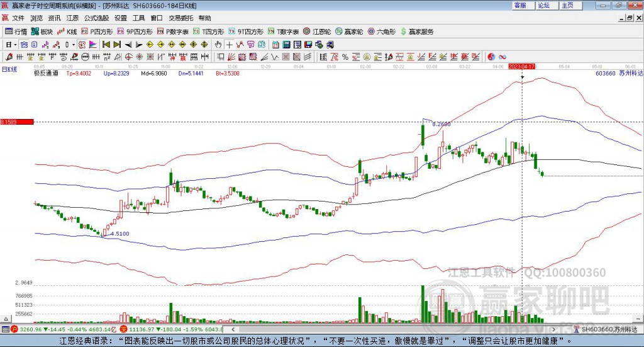Click the 沪 index 3260.96 status entry
Screen dimensions: 644x347
(64, 329)
